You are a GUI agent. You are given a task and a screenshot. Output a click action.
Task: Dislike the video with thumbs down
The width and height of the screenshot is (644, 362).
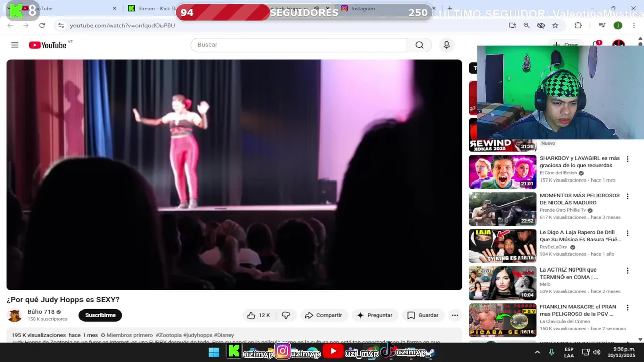(x=286, y=315)
